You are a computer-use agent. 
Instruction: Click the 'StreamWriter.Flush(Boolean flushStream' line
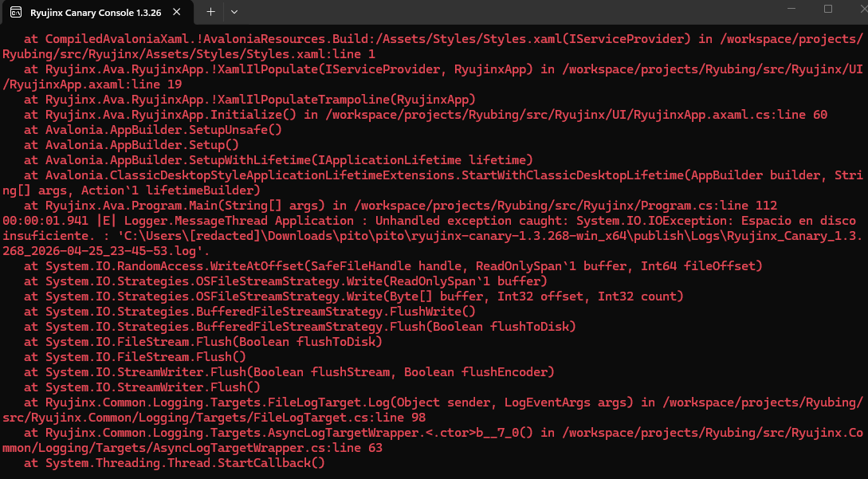289,371
